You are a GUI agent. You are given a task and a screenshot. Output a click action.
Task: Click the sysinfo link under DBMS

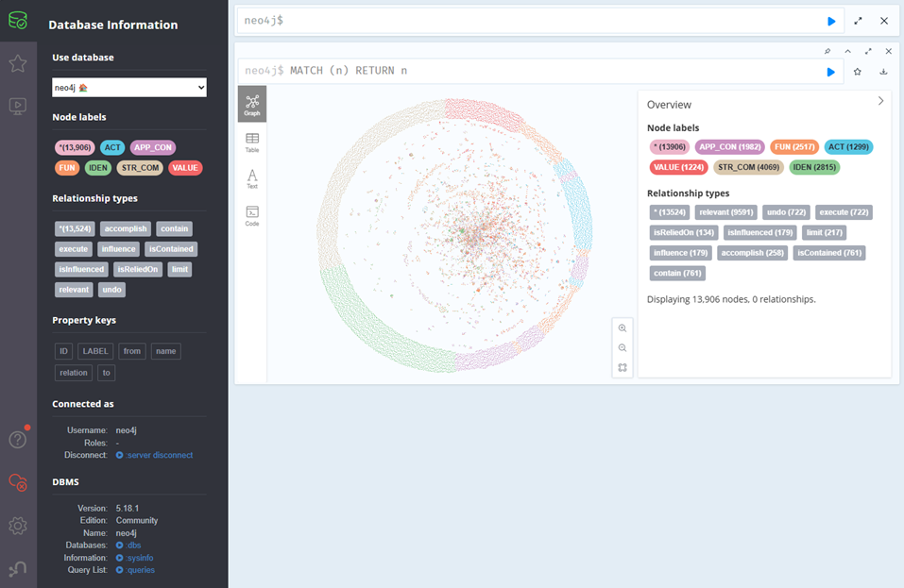point(141,558)
